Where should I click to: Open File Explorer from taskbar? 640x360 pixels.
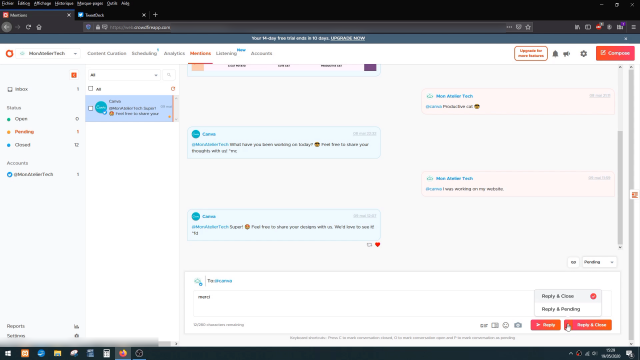coord(58,353)
